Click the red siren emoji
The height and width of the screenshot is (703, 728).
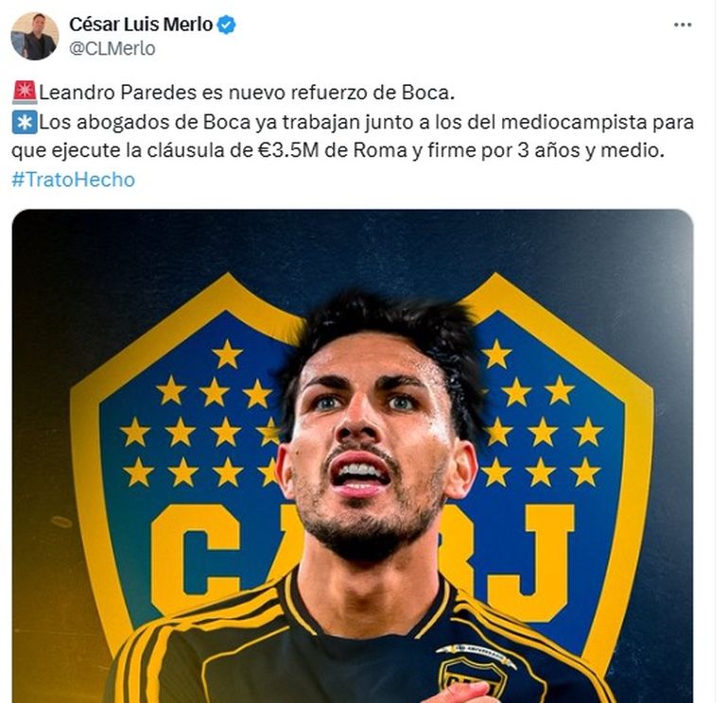coord(25,92)
